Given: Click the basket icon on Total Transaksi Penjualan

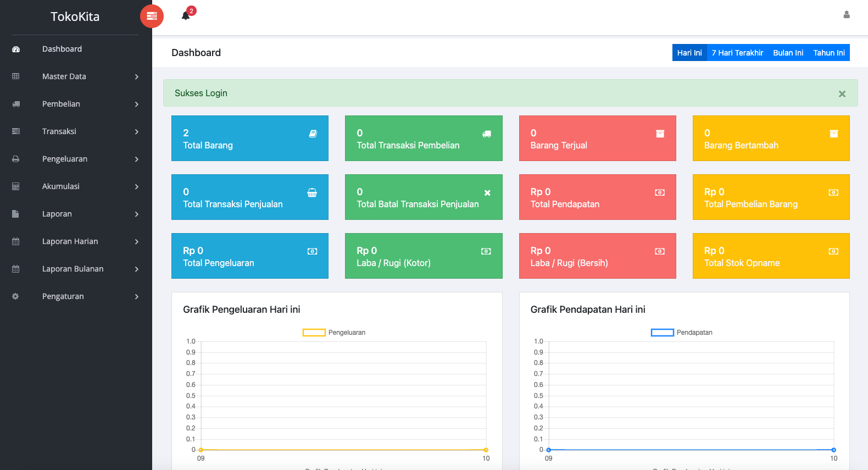Looking at the screenshot, I should (312, 192).
